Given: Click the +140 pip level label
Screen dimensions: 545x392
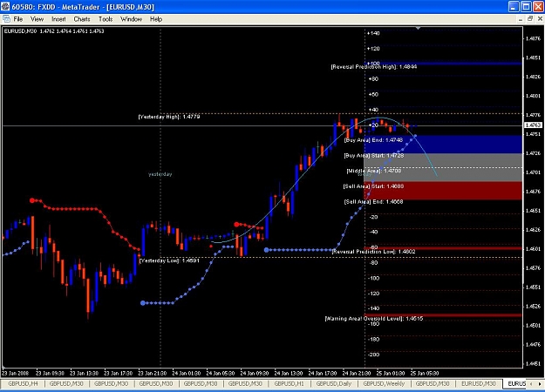Looking at the screenshot, I should pyautogui.click(x=373, y=33).
